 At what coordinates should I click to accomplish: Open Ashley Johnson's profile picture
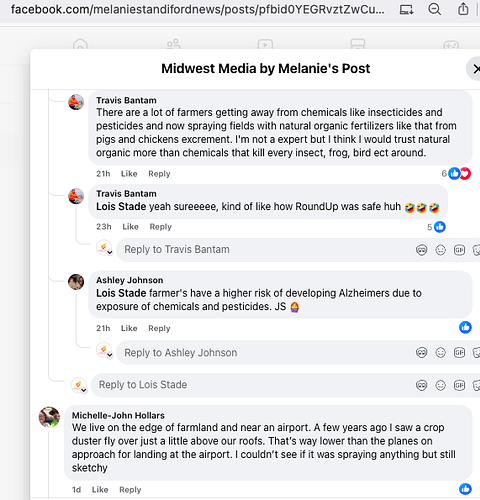pyautogui.click(x=76, y=282)
